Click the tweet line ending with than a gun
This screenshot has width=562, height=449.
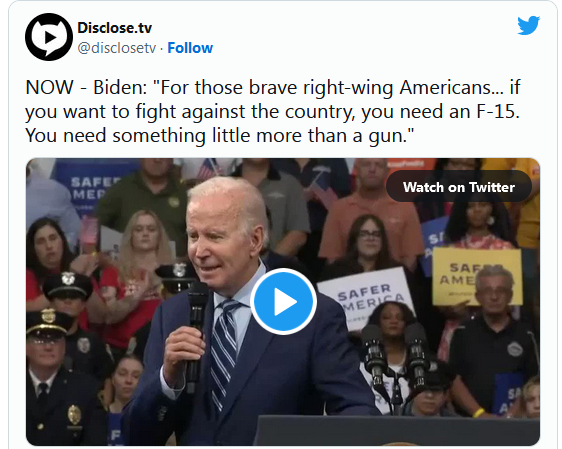(219, 136)
